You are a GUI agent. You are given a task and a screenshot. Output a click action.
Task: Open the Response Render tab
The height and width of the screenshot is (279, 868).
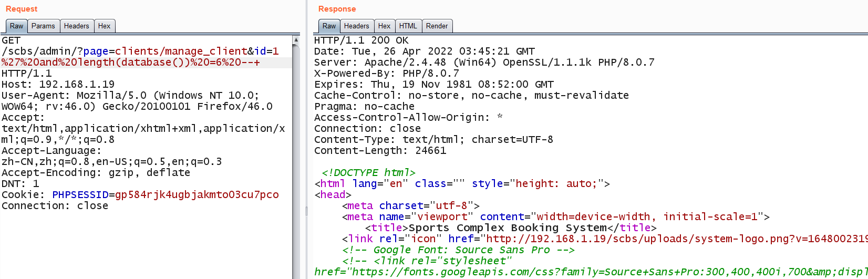(437, 26)
